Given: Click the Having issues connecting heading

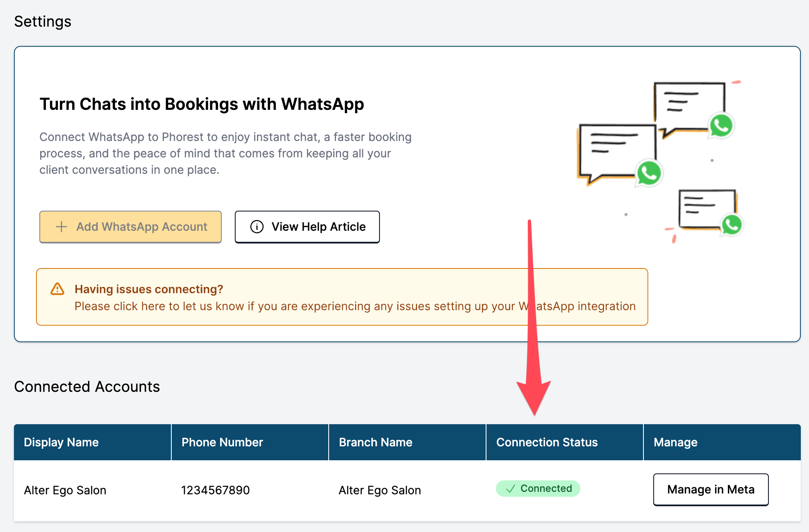Looking at the screenshot, I should pyautogui.click(x=149, y=289).
